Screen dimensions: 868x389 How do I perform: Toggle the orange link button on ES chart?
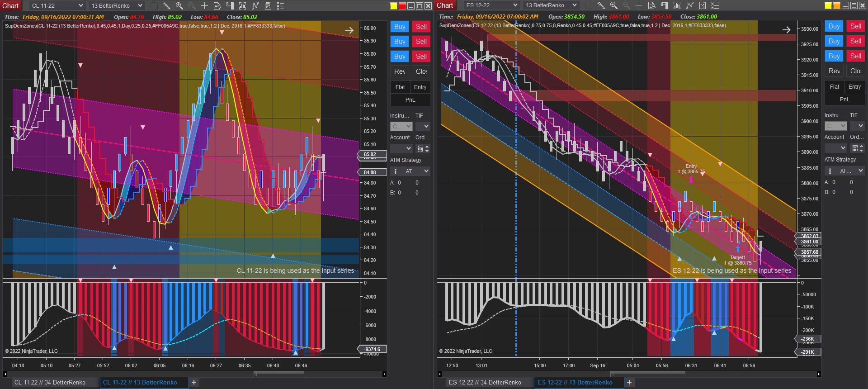coord(836,5)
